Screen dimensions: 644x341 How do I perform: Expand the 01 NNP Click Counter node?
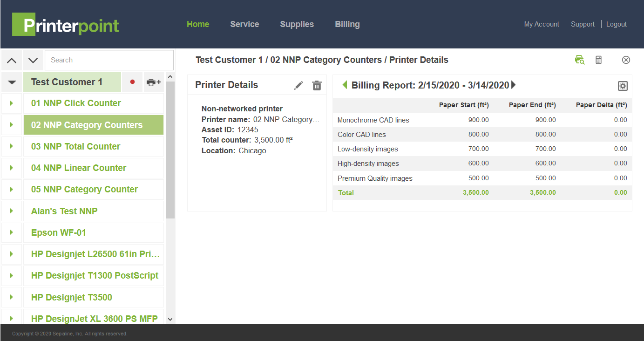[x=12, y=103]
